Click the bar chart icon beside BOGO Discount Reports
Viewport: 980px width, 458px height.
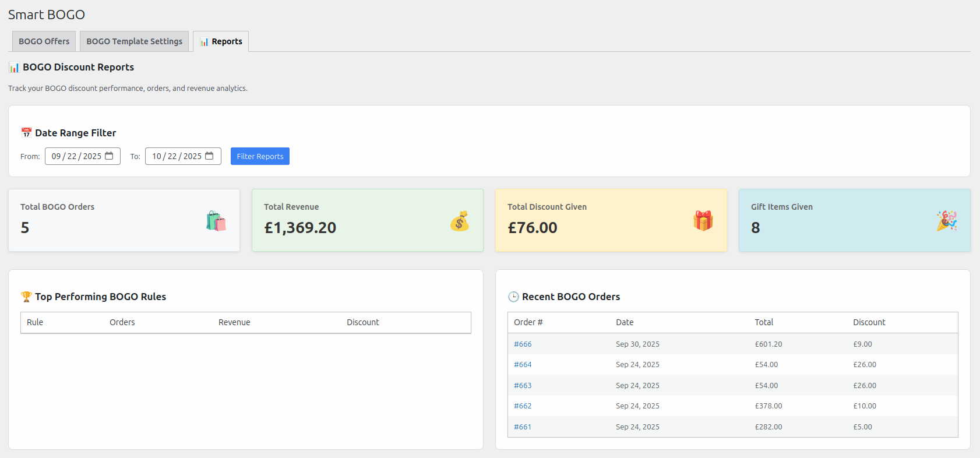coord(14,68)
